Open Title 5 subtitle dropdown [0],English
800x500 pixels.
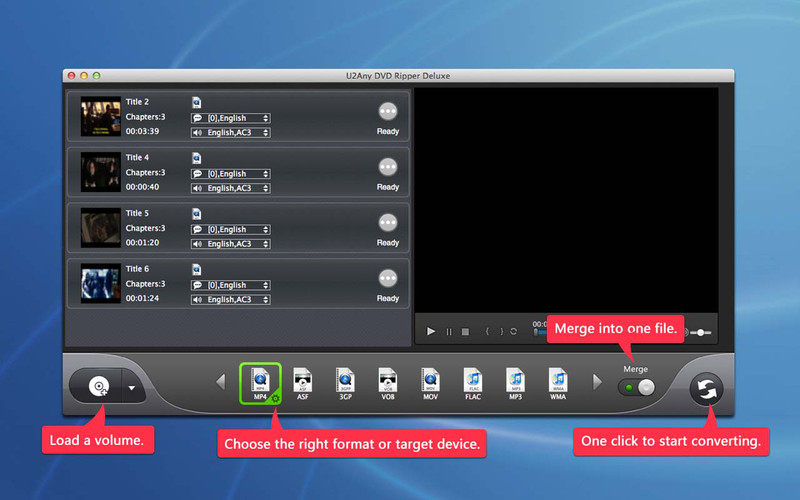click(x=231, y=229)
